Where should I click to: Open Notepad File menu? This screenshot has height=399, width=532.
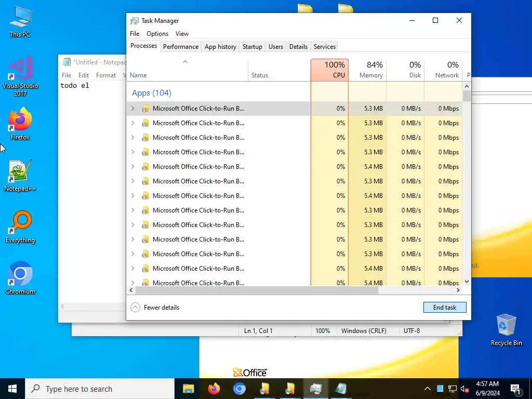click(x=66, y=75)
